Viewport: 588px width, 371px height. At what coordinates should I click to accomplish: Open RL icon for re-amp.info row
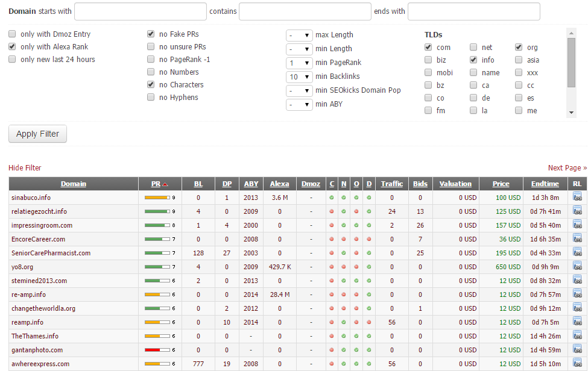click(577, 293)
